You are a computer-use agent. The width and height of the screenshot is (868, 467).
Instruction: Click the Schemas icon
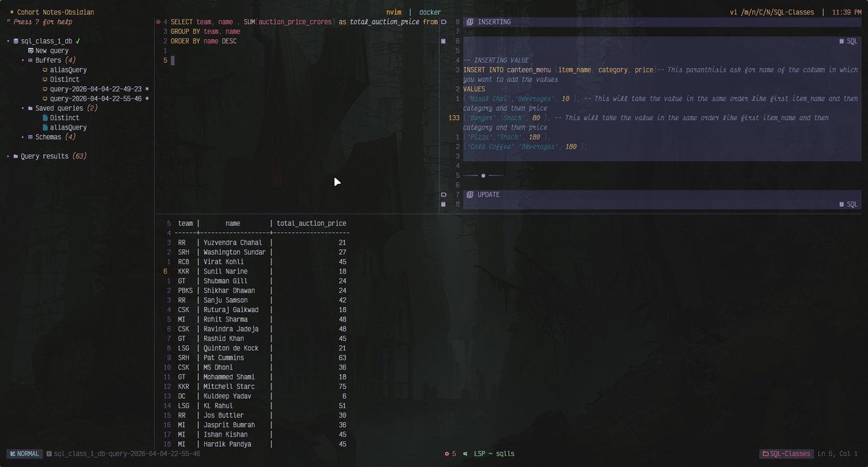[30, 137]
